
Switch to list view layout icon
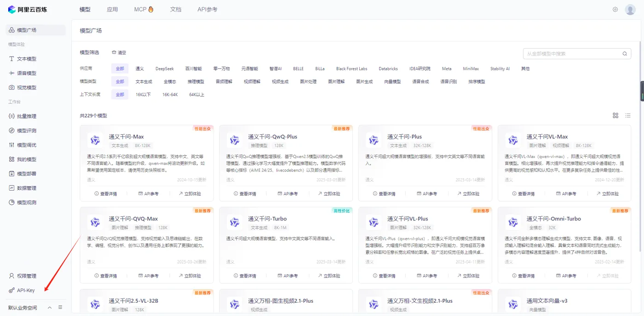point(628,115)
